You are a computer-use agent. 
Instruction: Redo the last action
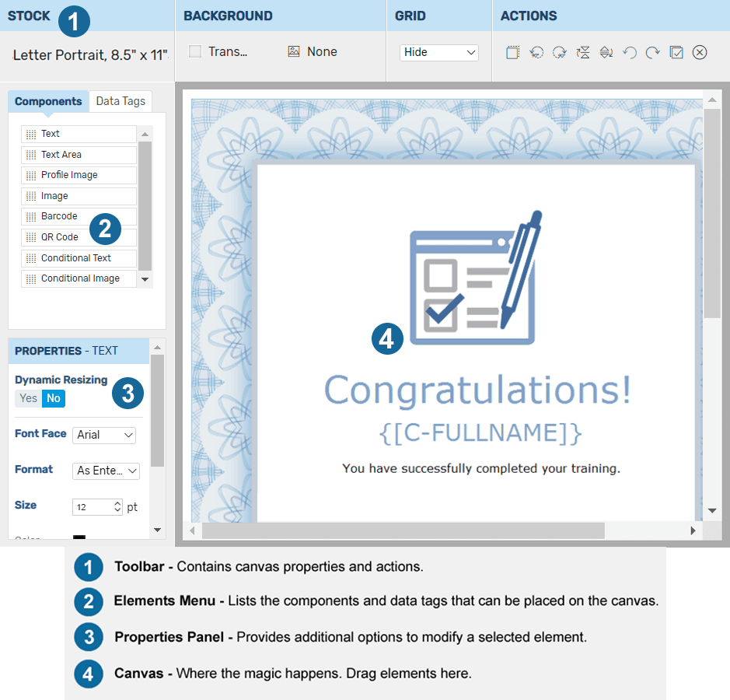click(653, 52)
